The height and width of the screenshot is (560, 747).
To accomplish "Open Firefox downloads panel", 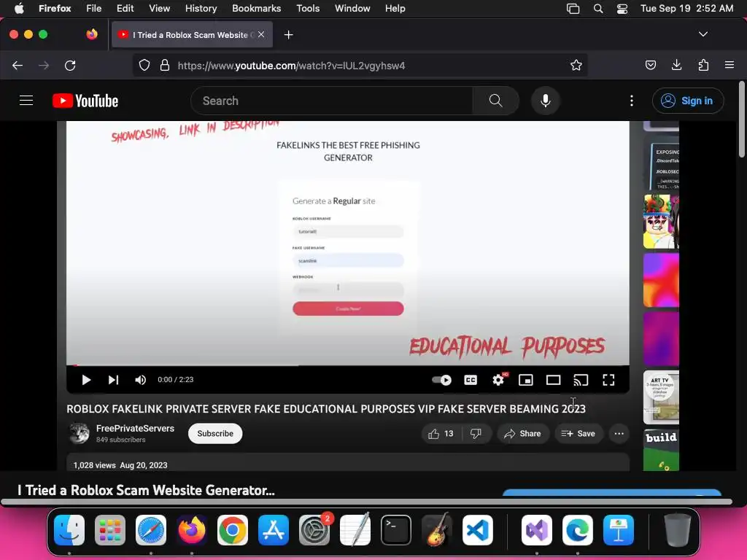I will (x=676, y=66).
